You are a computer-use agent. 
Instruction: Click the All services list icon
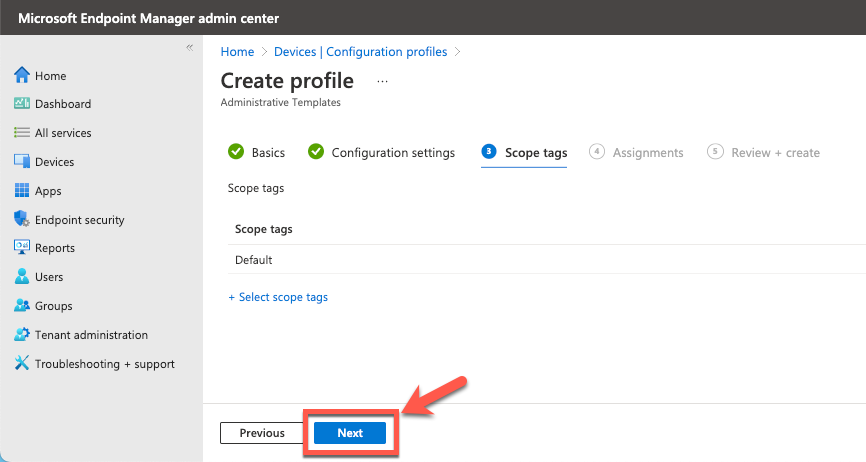click(22, 132)
